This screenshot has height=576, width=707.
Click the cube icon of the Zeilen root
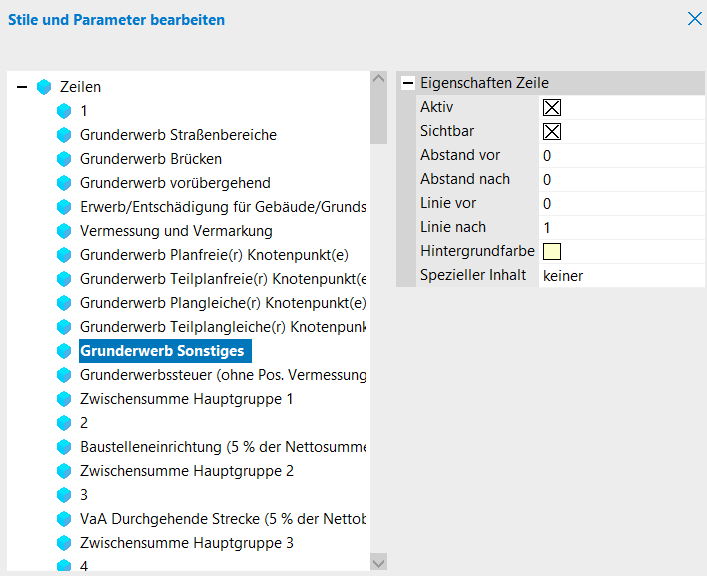(x=44, y=87)
